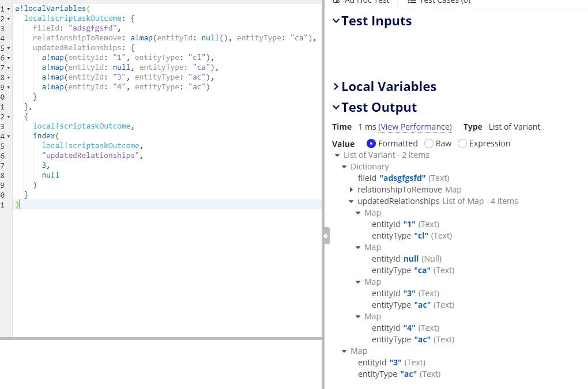Viewport: 588px width, 389px height.
Task: Click the Local Variables heading
Action: pyautogui.click(x=389, y=86)
